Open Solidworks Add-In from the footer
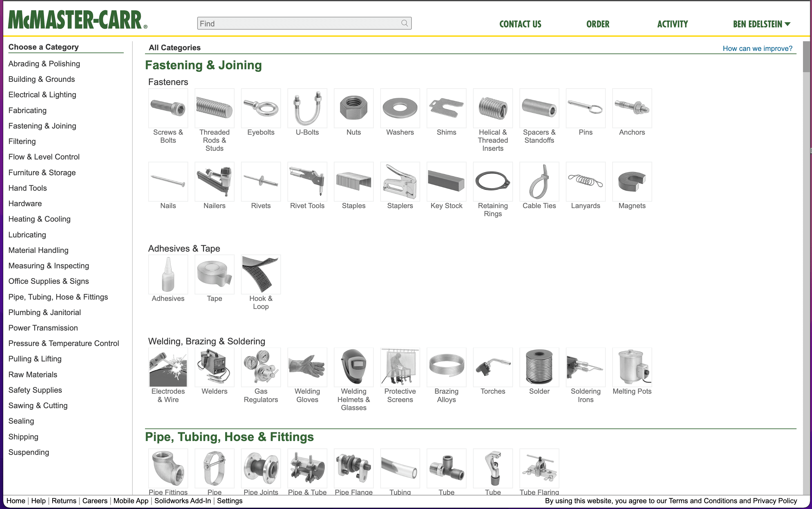The height and width of the screenshot is (509, 812). [x=182, y=501]
